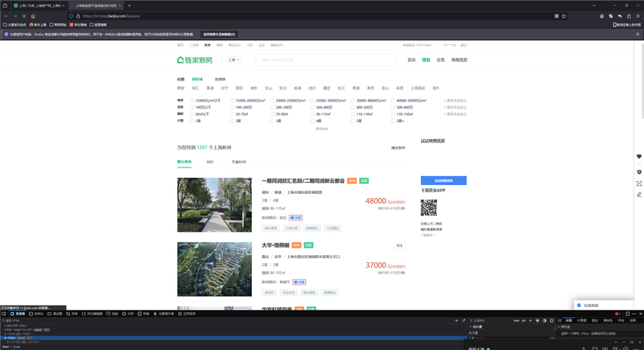Check the 2居 room type box
This screenshot has height=350, width=644.
[x=232, y=121]
